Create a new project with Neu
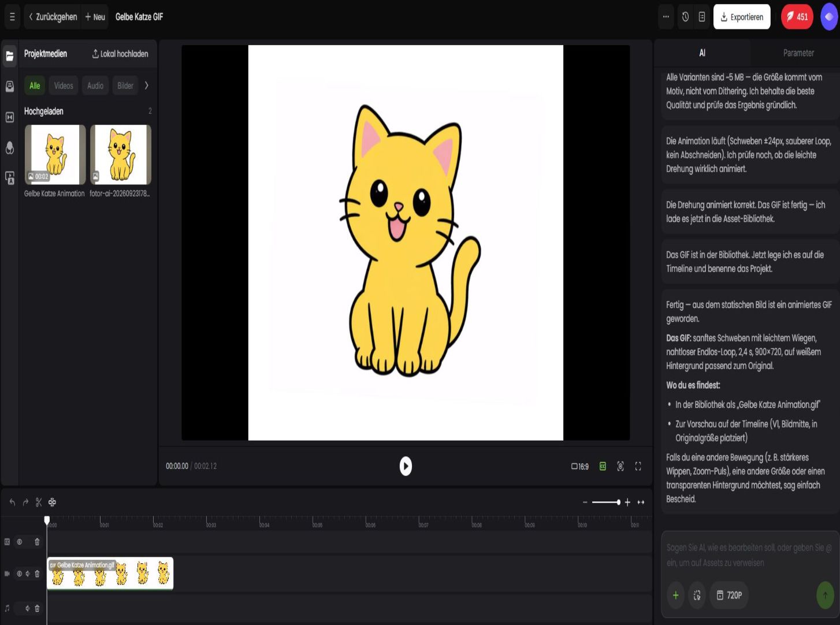840x625 pixels. (x=95, y=17)
